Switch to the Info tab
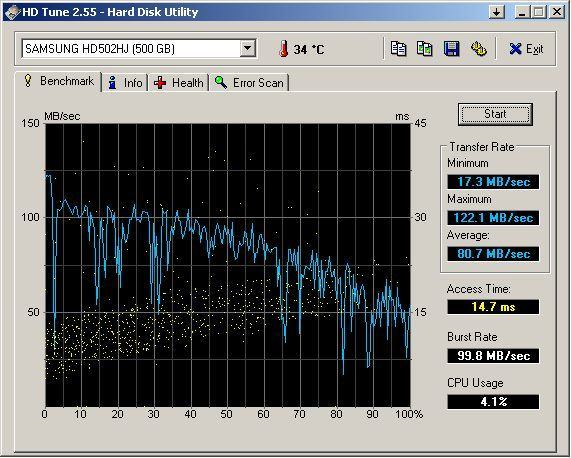Screen dimensions: 571x458 pyautogui.click(x=125, y=83)
